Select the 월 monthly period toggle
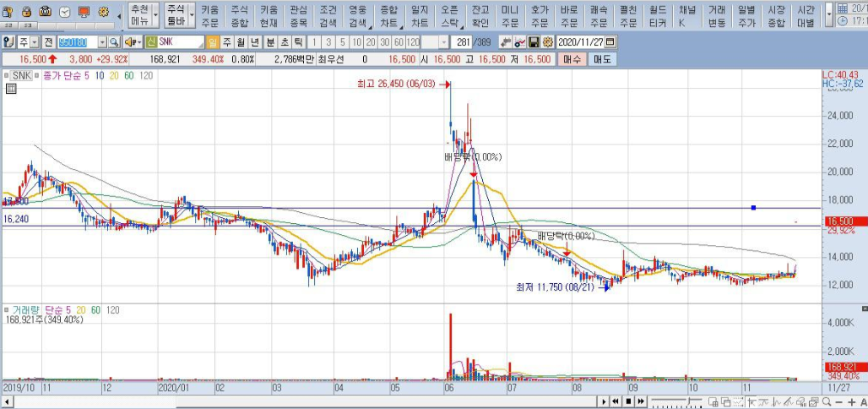Viewport: 868px width, 409px height. 241,42
